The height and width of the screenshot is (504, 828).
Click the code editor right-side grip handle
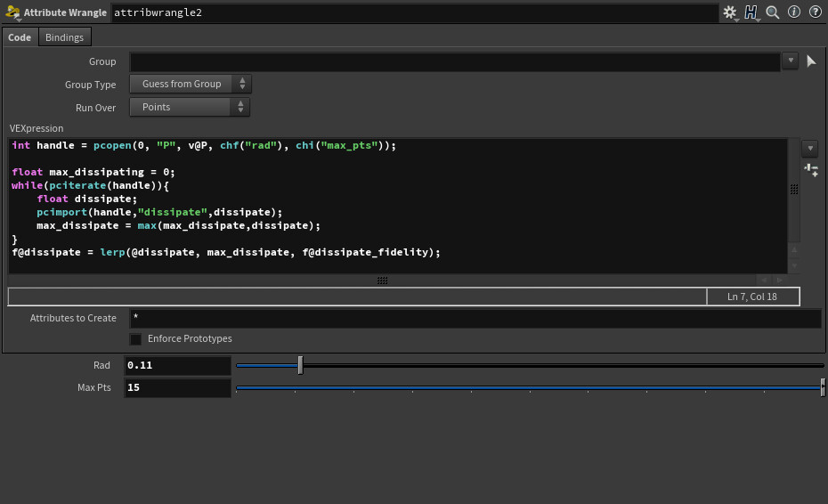[793, 190]
